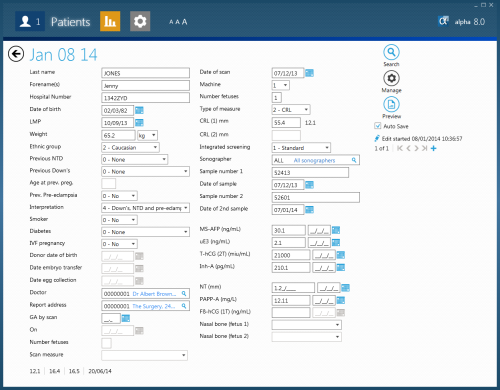This screenshot has width=500, height=390.
Task: Go to previous record arrow
Action: pos(408,148)
